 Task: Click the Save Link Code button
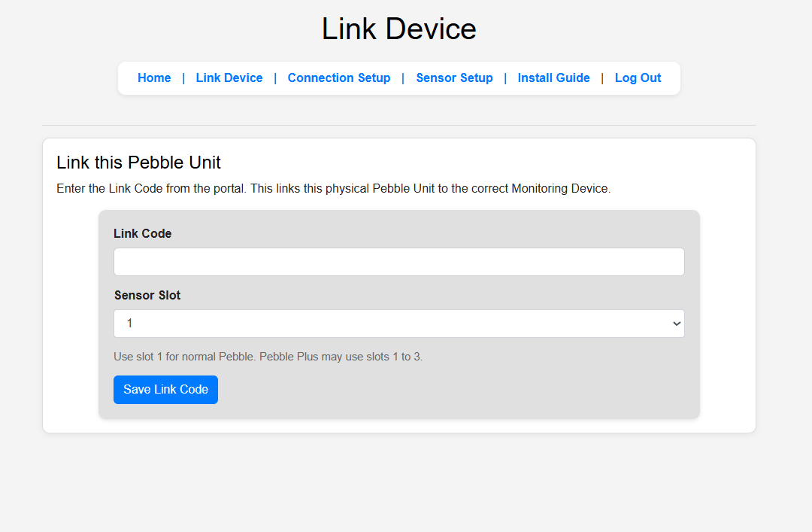tap(165, 389)
